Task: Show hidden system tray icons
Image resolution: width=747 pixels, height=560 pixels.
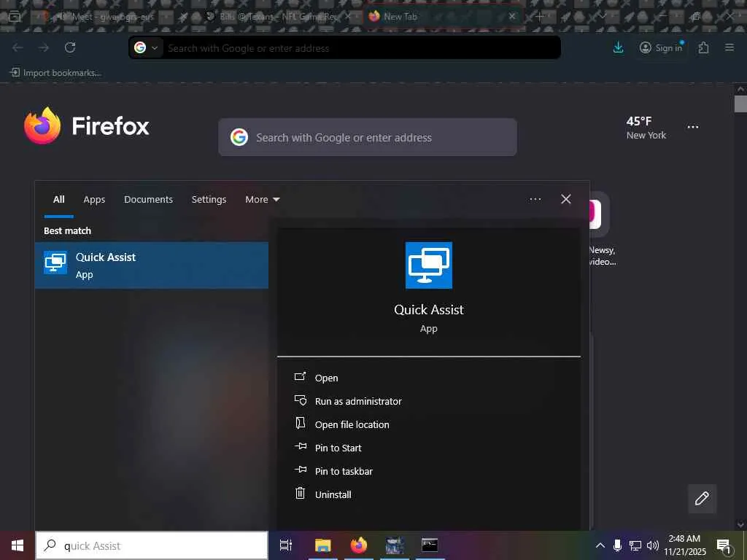Action: tap(600, 545)
